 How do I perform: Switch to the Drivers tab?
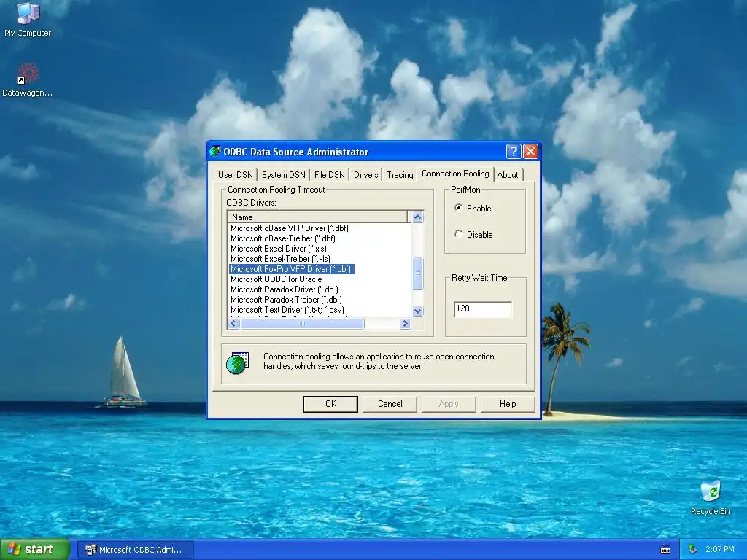click(x=366, y=175)
